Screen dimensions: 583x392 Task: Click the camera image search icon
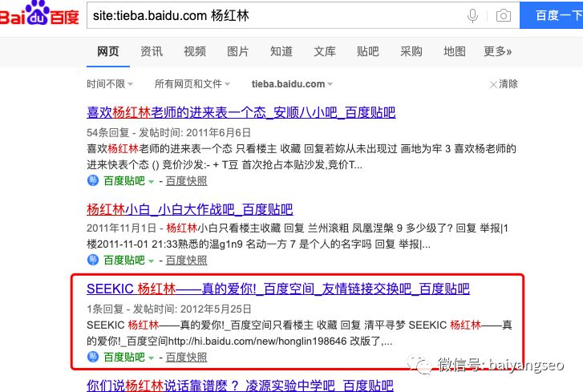tap(503, 15)
